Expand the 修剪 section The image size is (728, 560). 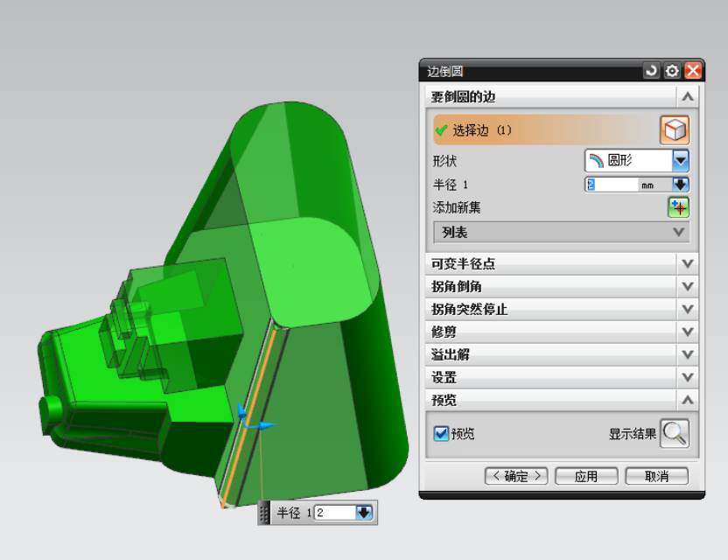[562, 332]
